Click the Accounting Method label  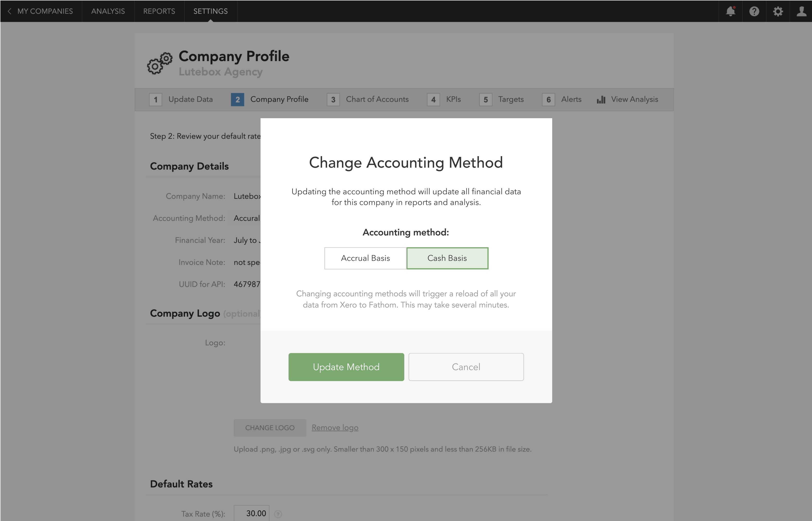(189, 218)
